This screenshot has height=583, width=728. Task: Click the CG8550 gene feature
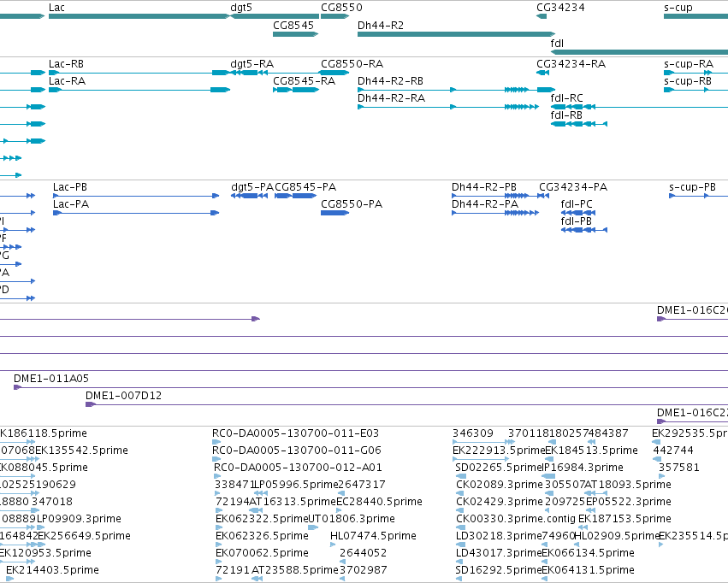tap(334, 16)
